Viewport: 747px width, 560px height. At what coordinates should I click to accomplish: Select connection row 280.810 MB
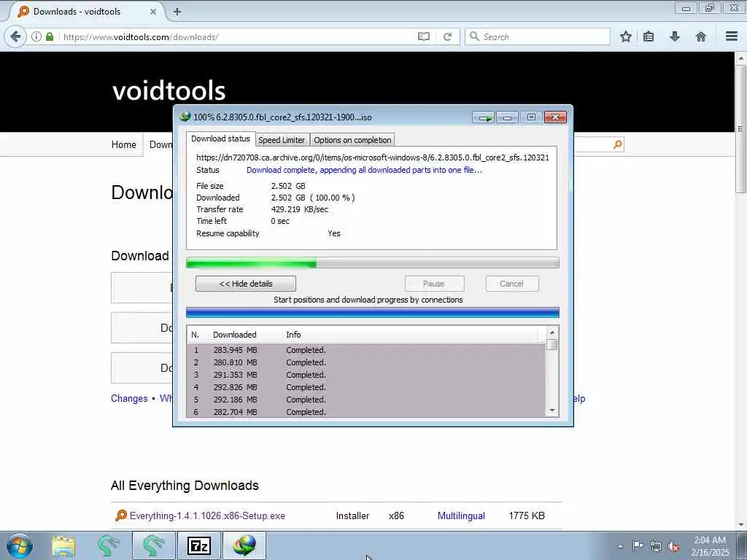[366, 362]
